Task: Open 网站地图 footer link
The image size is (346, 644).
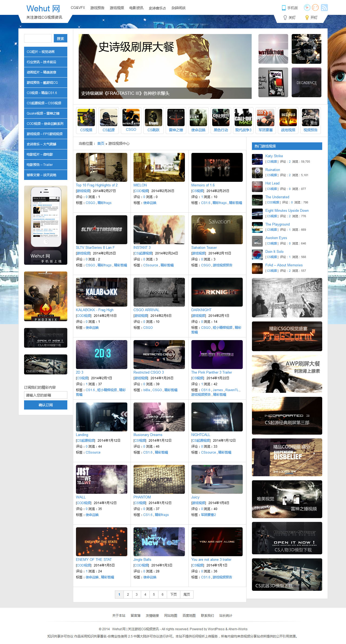Action: [171, 615]
